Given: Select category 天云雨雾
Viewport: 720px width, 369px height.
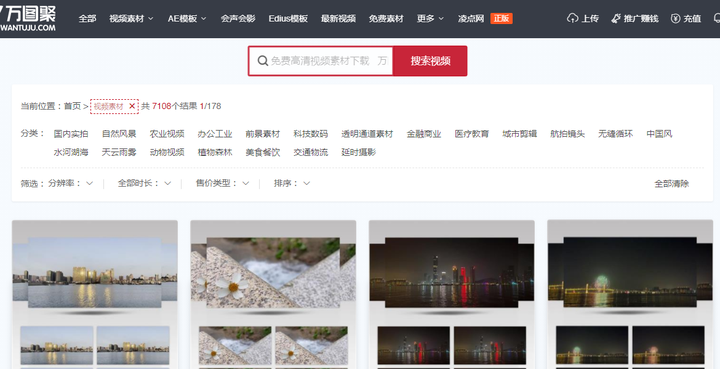Looking at the screenshot, I should pyautogui.click(x=119, y=152).
